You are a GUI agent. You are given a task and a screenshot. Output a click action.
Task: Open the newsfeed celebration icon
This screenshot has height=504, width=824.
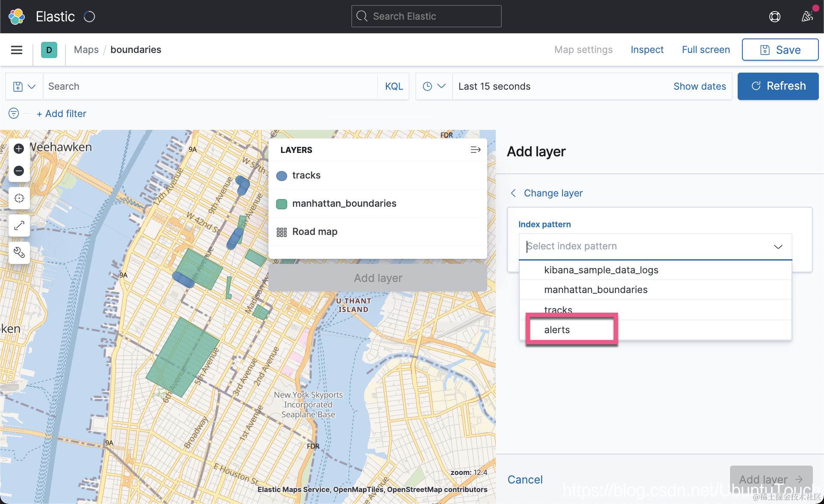807,17
